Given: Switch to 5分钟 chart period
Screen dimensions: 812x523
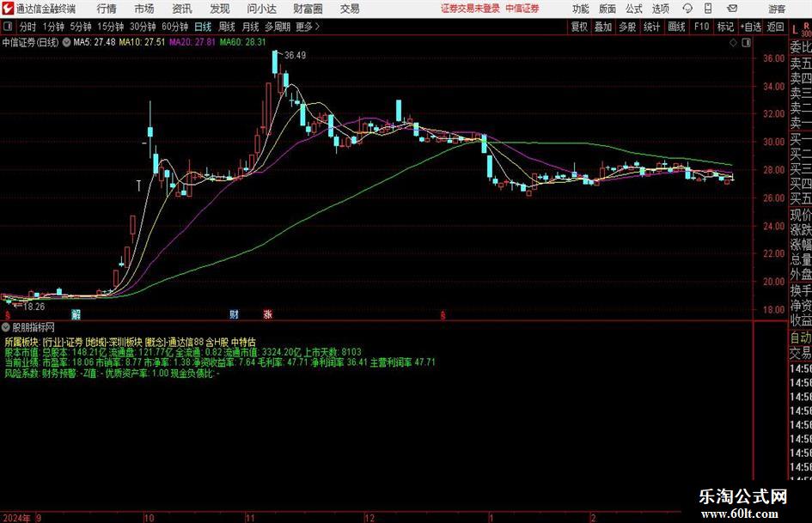Looking at the screenshot, I should tap(81, 27).
